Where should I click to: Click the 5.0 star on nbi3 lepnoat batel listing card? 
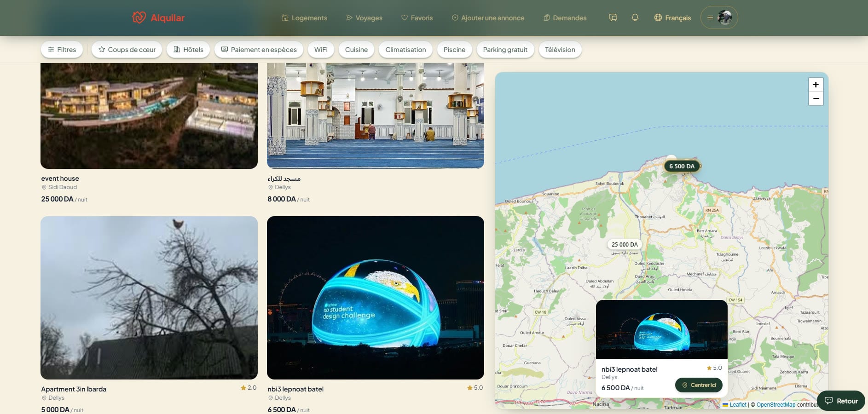click(475, 388)
